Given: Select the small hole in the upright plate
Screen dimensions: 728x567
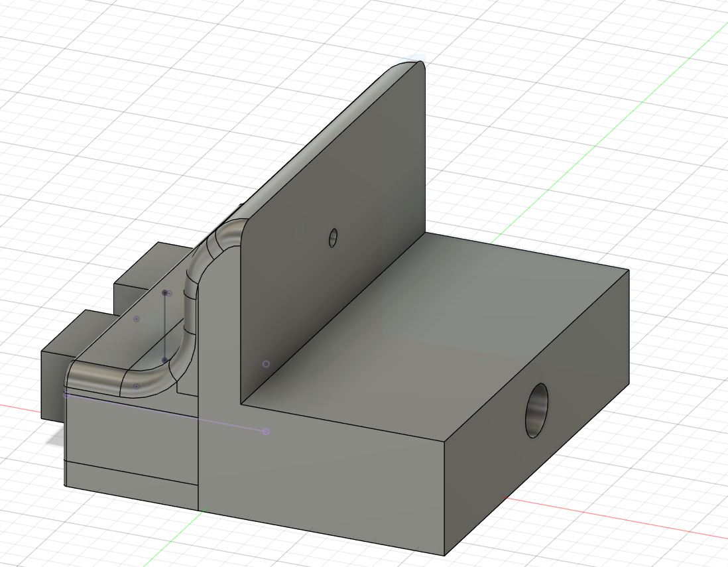Looking at the screenshot, I should (333, 237).
